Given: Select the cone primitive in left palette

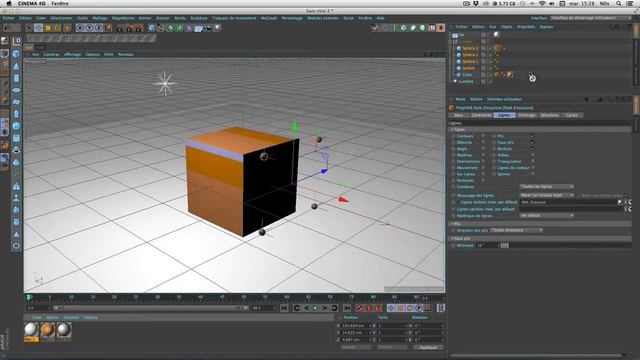Looking at the screenshot, I should tap(16, 66).
